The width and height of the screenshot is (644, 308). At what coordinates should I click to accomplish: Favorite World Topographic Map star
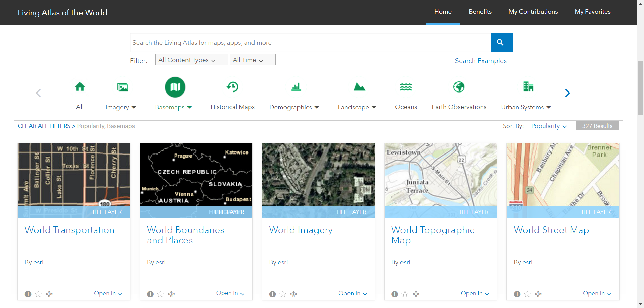405,294
